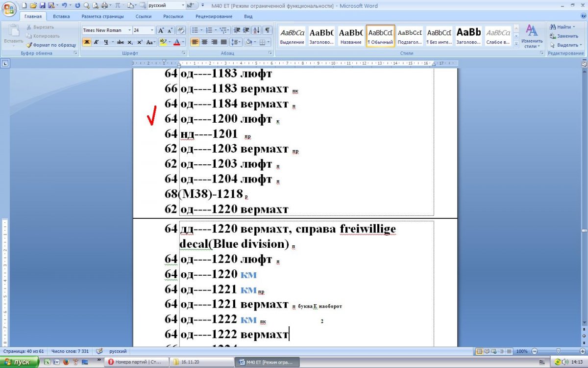Apply subscript formatting
The width and height of the screenshot is (588, 368).
pyautogui.click(x=131, y=42)
